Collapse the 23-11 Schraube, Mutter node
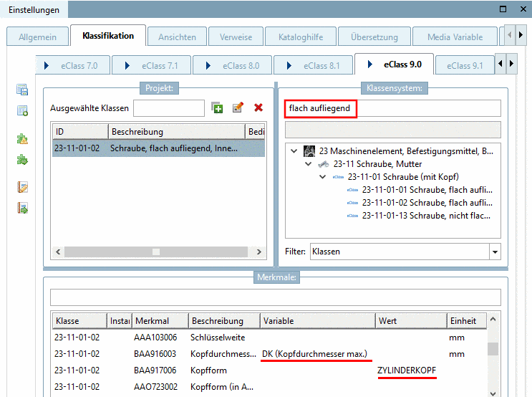Screen dimensions: 532x397 click(309, 164)
